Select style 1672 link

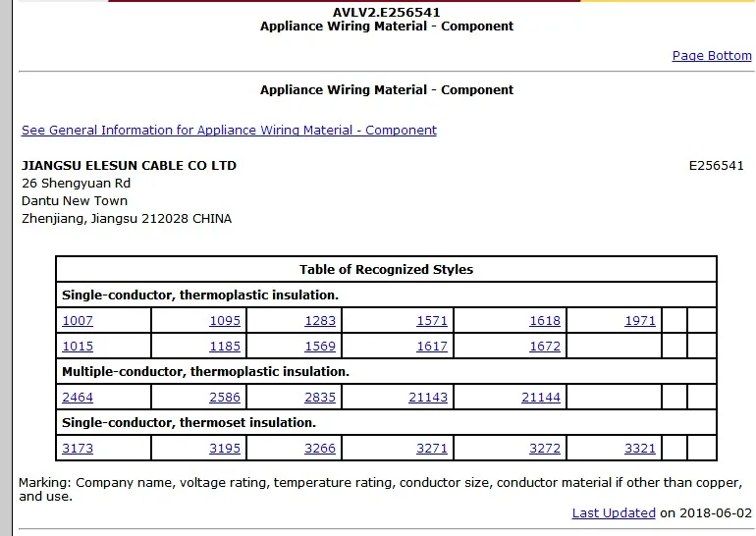(545, 347)
